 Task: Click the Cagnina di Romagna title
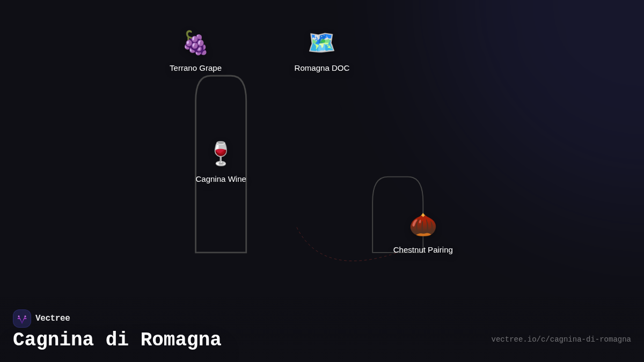[117, 339]
